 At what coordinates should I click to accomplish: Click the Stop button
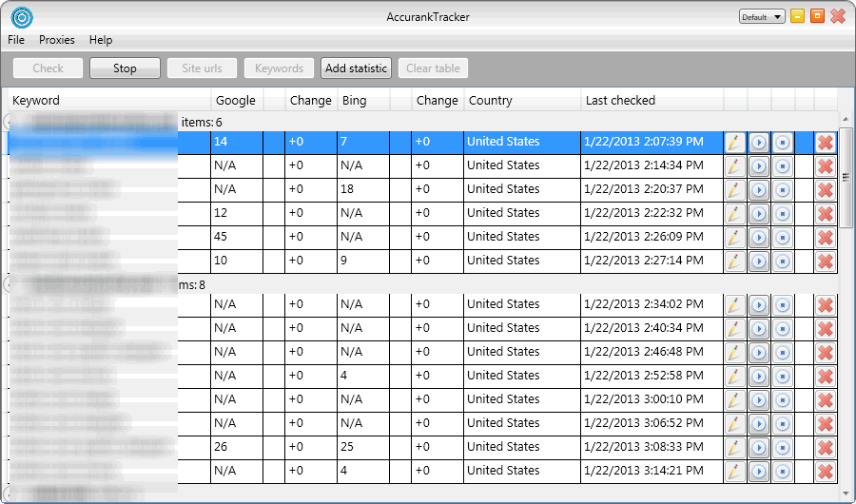125,68
